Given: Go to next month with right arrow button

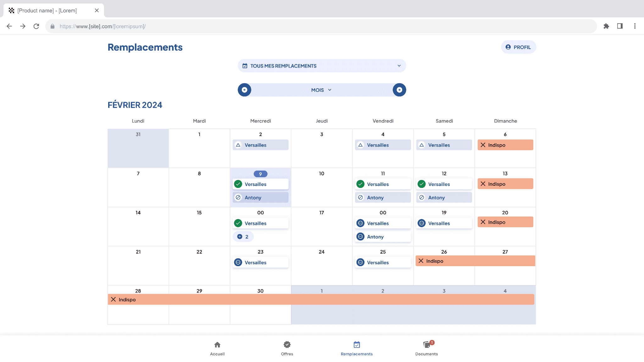Looking at the screenshot, I should pos(399,90).
